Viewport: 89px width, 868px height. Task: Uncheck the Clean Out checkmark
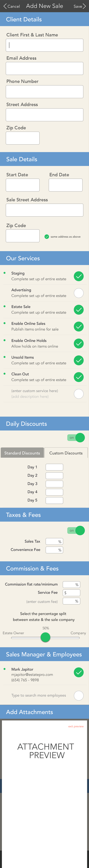(79, 377)
